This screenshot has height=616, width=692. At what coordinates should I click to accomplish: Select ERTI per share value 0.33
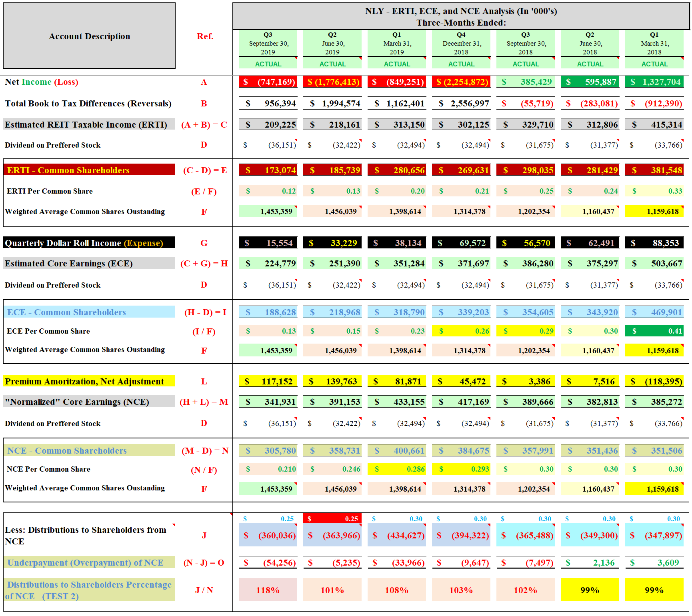654,191
